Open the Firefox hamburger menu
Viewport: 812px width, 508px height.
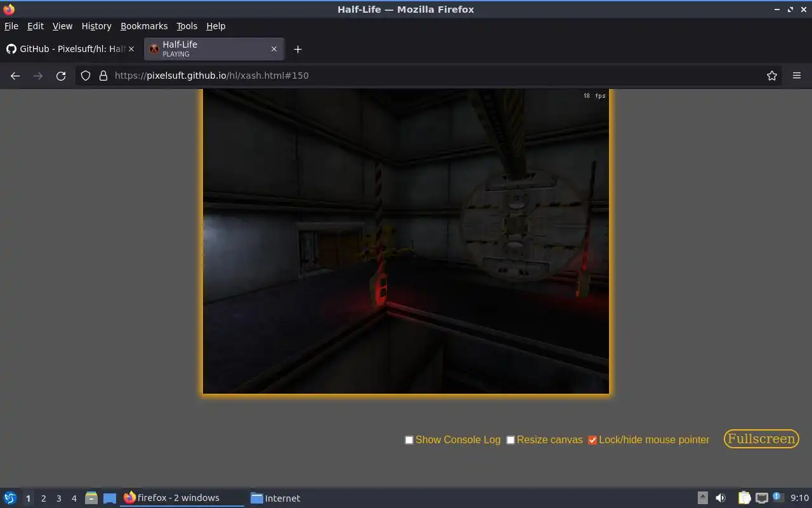coord(797,76)
